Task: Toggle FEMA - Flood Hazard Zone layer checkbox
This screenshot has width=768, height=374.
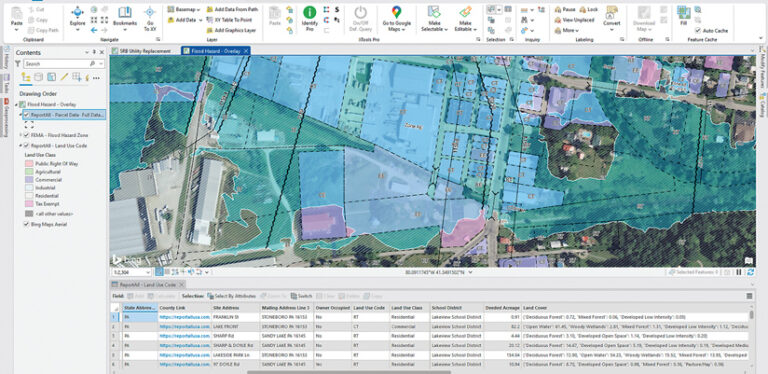Action: pyautogui.click(x=26, y=135)
